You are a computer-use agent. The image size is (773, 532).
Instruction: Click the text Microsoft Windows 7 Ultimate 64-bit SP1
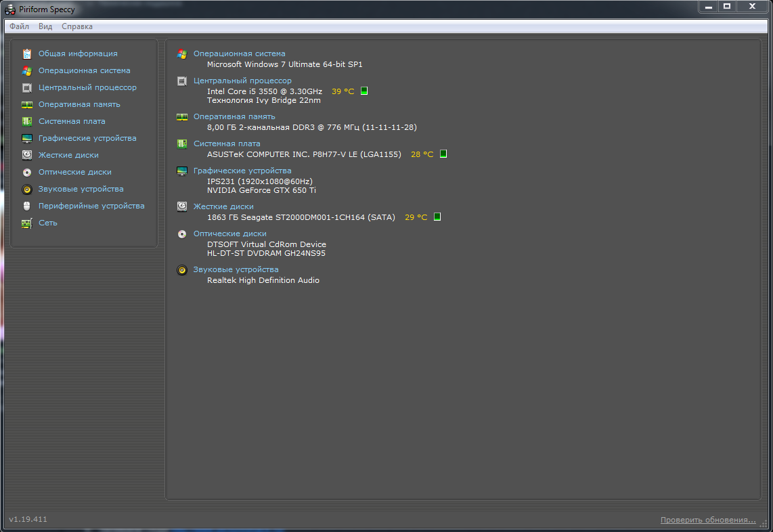click(284, 64)
